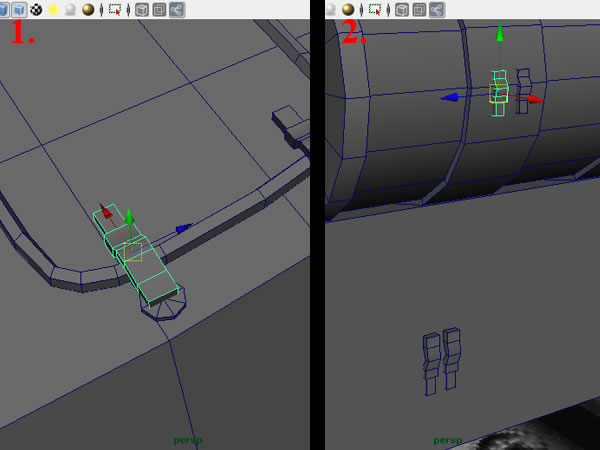600x450 pixels.
Task: Grab blue Z-axis arrow of left viewport manipulator
Action: coord(184,228)
